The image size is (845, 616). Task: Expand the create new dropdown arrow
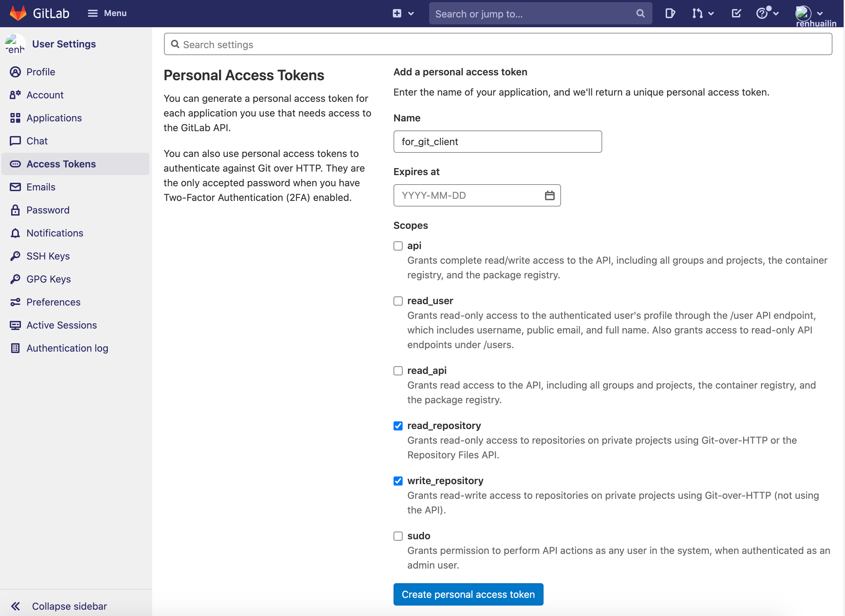(x=411, y=14)
